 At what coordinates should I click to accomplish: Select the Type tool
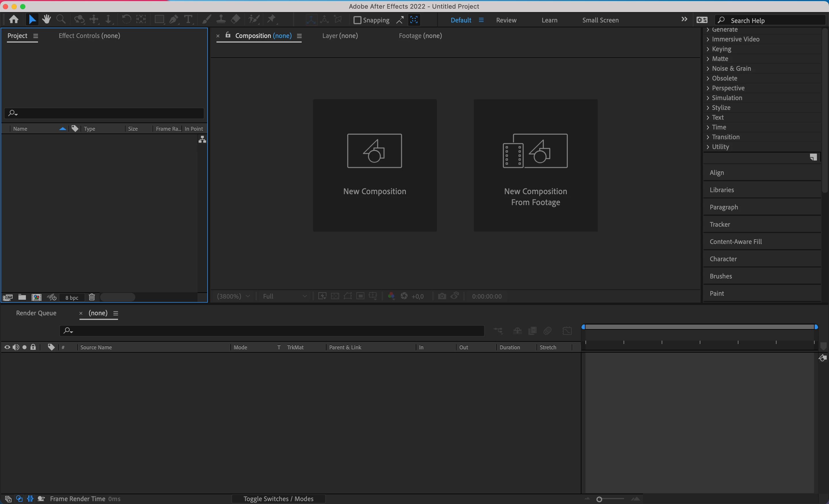(188, 20)
